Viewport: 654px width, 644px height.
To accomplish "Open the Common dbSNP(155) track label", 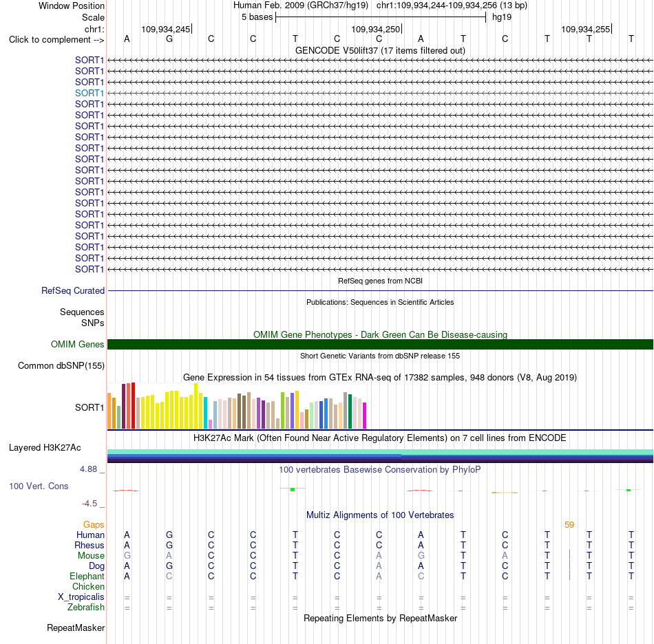I will 61,365.
